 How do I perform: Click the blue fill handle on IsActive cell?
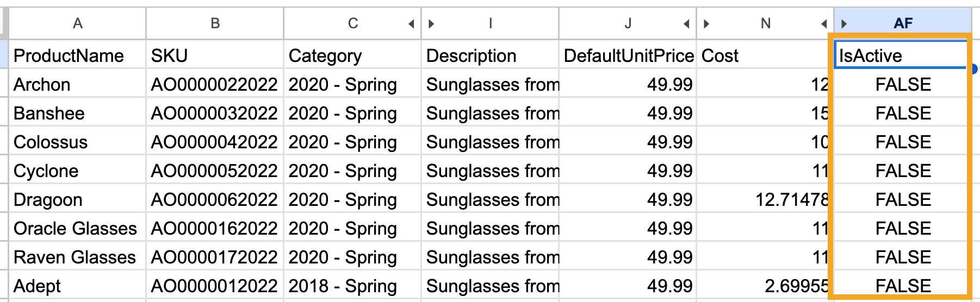point(973,68)
